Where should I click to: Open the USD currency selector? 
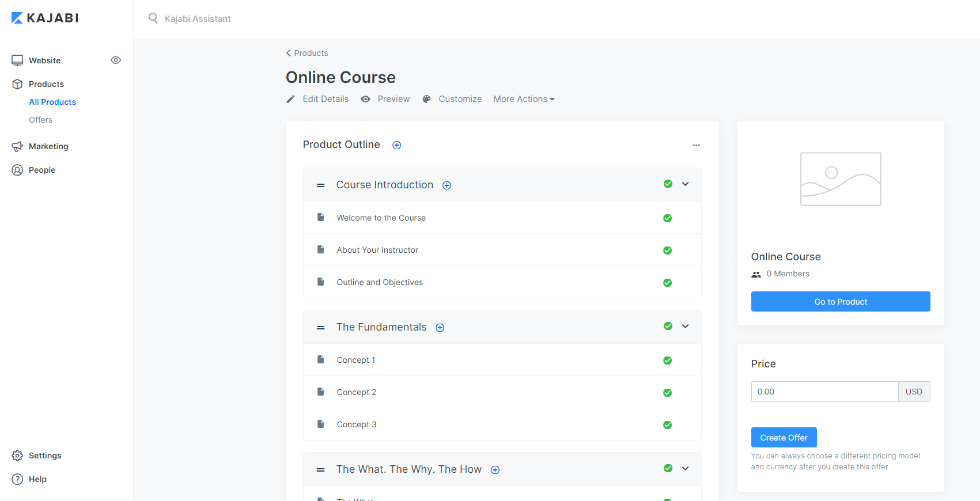pos(914,392)
